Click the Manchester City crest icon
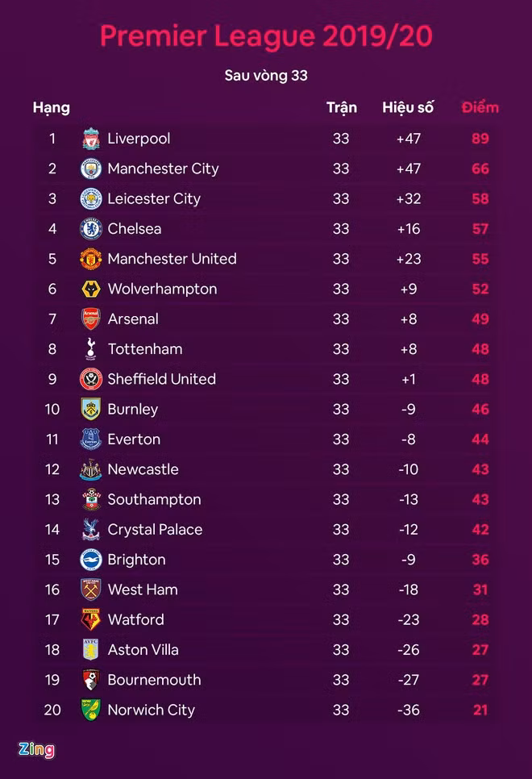This screenshot has width=532, height=779. click(91, 169)
